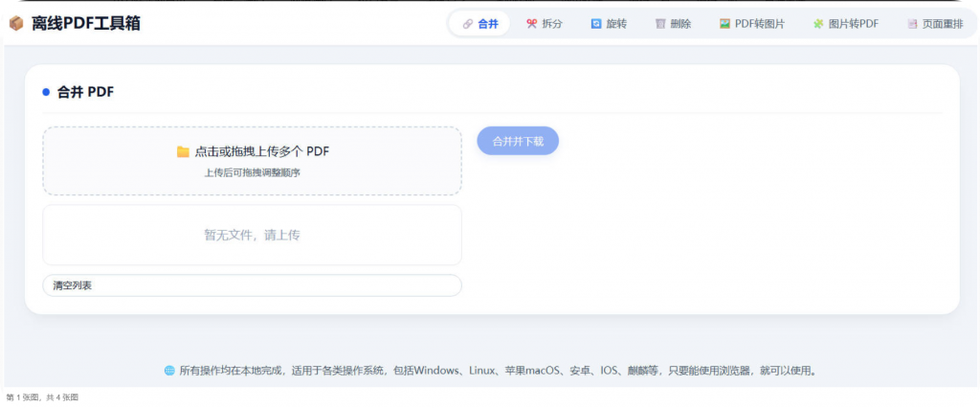The width and height of the screenshot is (980, 408).
Task: Click the rotate icon for 旋转
Action: point(595,24)
